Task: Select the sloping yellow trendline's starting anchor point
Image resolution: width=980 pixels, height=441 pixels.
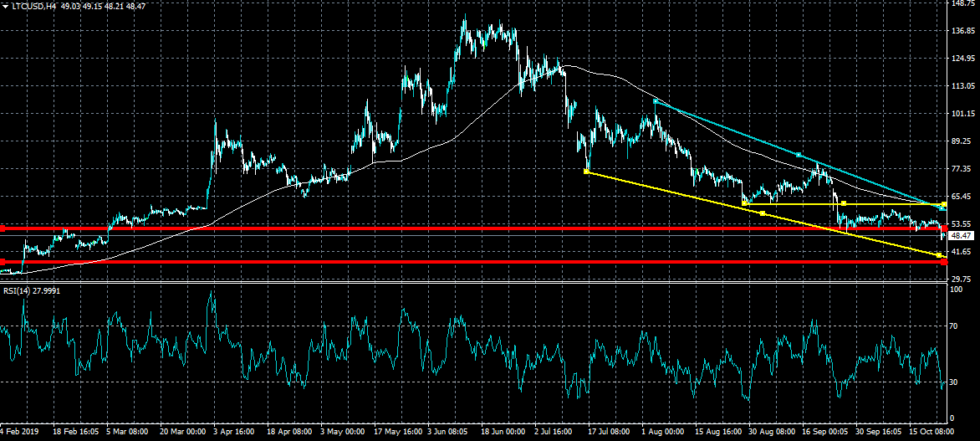Action: point(585,172)
